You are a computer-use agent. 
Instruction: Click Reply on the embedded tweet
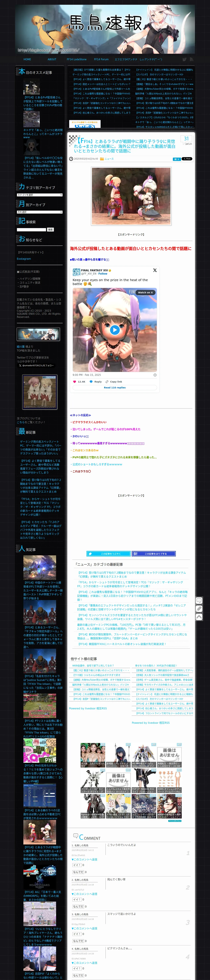(x=96, y=382)
